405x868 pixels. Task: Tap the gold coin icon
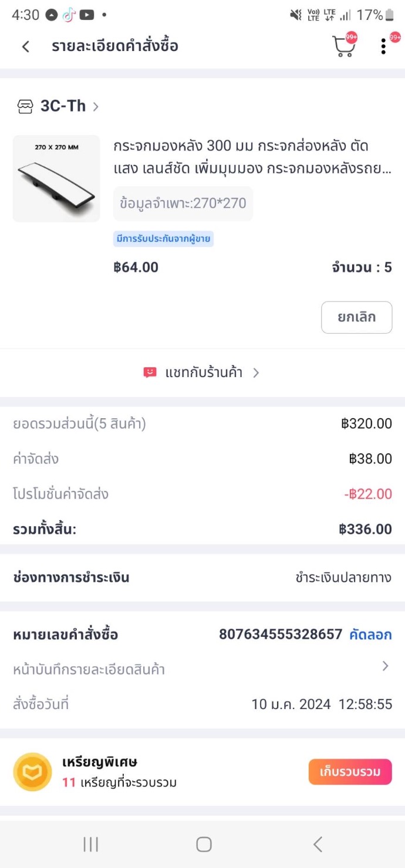33,772
